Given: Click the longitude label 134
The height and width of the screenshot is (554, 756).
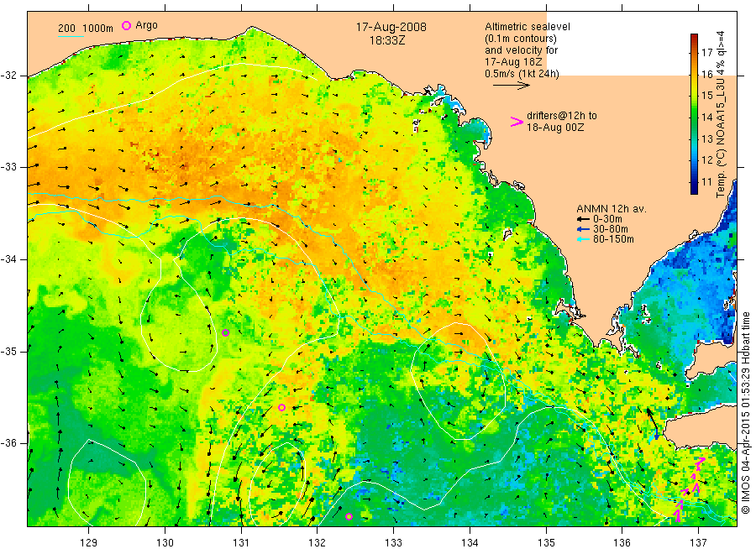Looking at the screenshot, I should coord(470,543).
